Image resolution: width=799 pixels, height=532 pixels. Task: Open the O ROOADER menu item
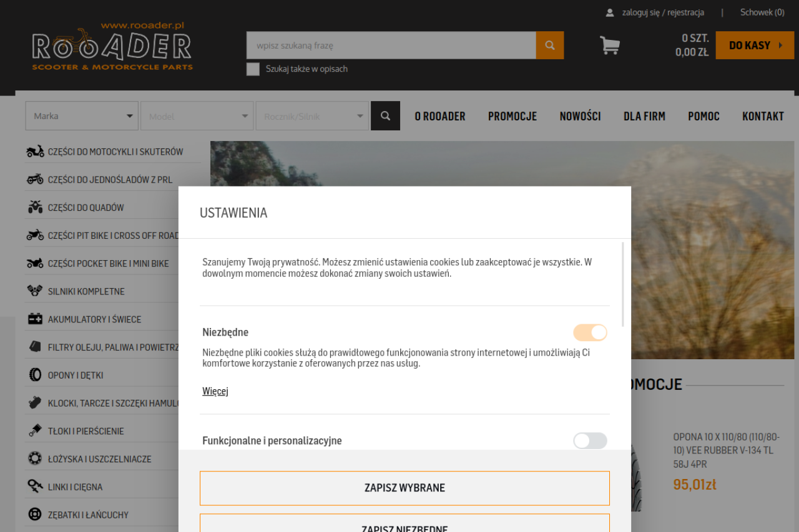pos(440,116)
